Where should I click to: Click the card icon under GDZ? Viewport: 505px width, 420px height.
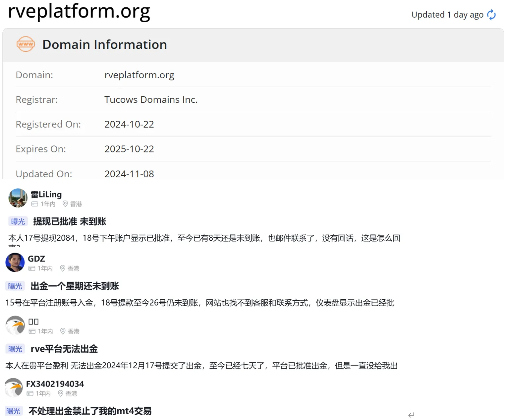(32, 268)
